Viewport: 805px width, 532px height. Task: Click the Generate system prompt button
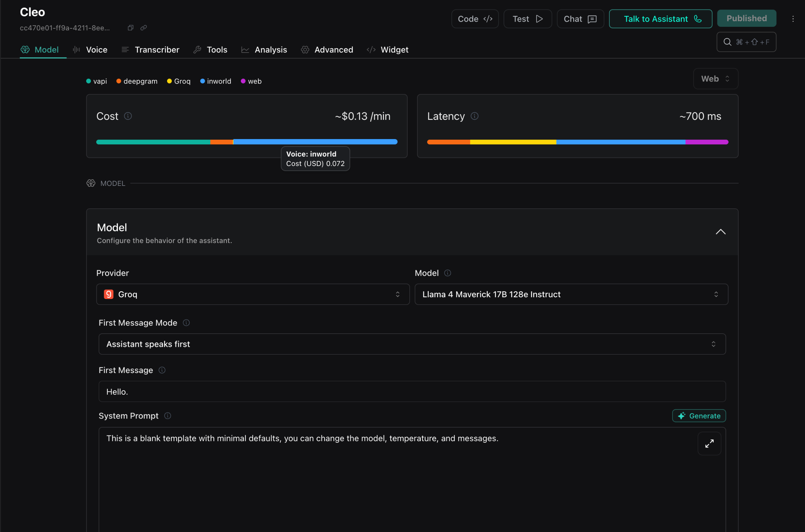click(x=699, y=415)
